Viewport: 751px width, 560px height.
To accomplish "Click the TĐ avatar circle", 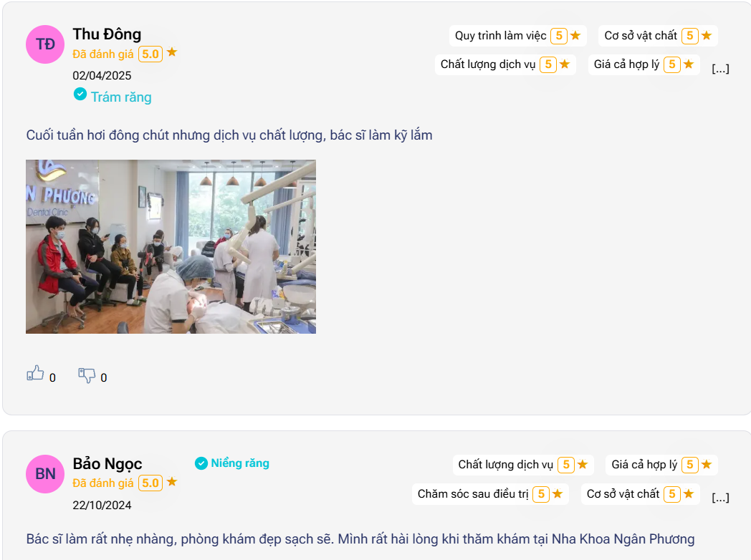I will (45, 44).
